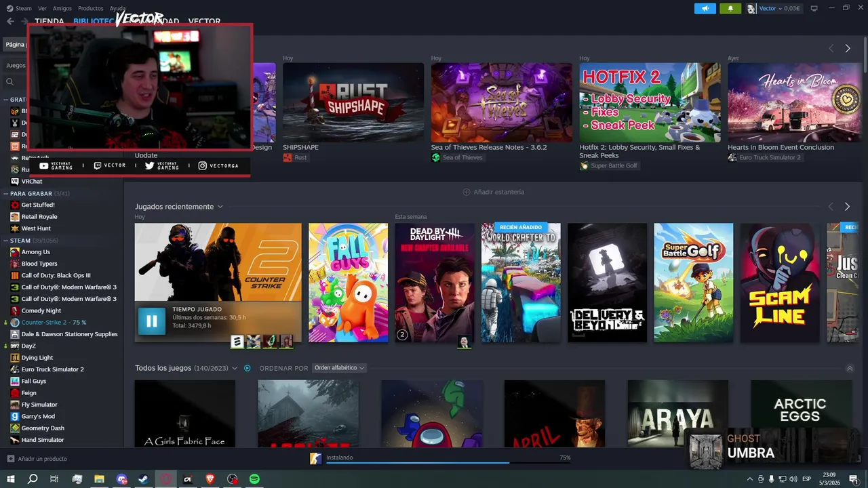Open the Orden alfabético sort dropdown
The width and height of the screenshot is (868, 488).
339,368
